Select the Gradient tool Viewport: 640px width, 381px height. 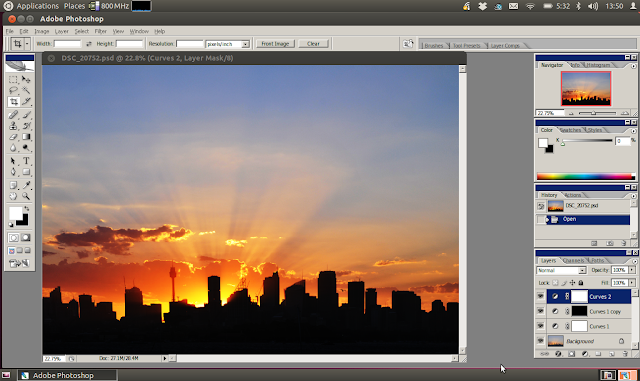26,137
